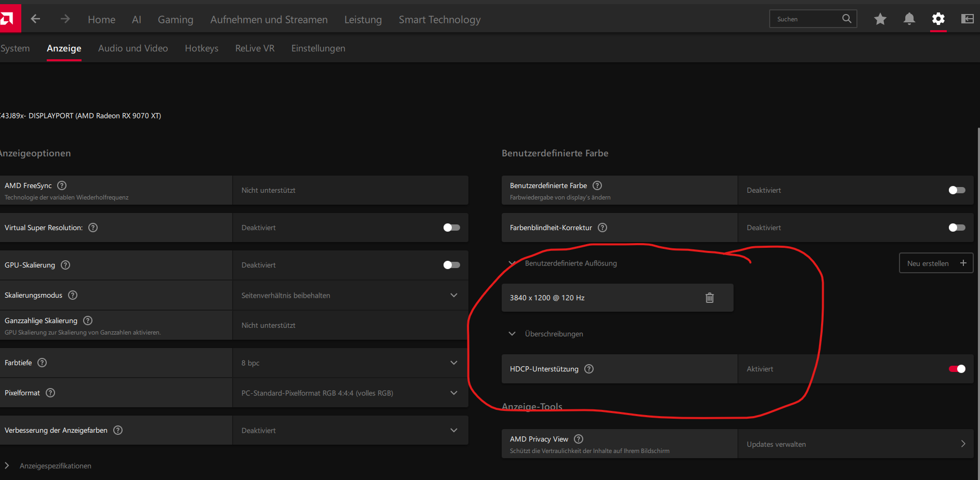Select the Anzeige tab

pos(64,48)
